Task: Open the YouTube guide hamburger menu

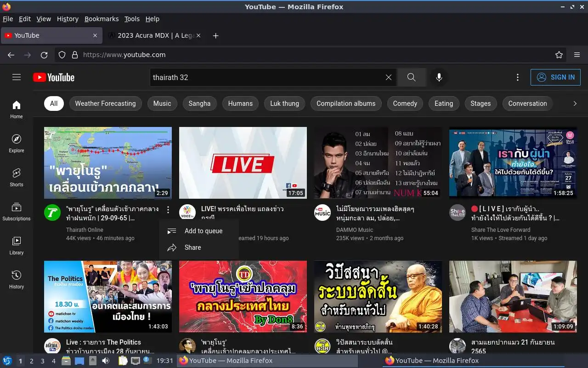Action: 17,77
